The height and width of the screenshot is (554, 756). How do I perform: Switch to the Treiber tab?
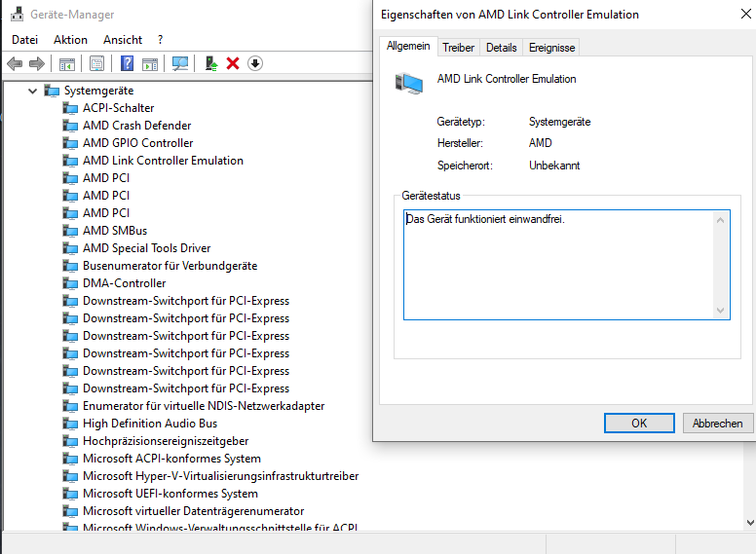(459, 48)
